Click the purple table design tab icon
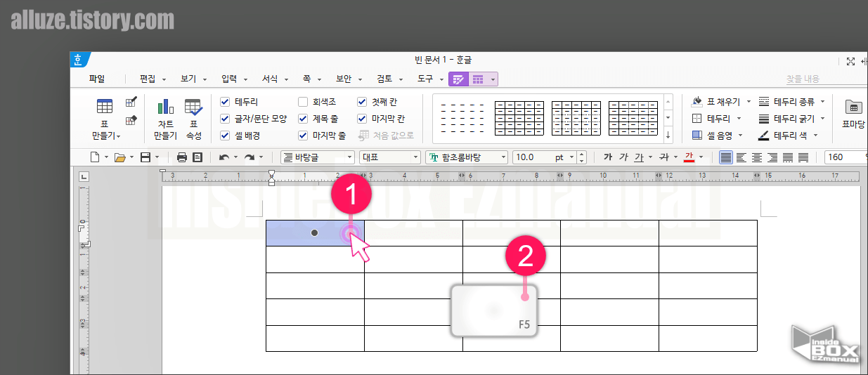The width and height of the screenshot is (868, 375). point(458,79)
